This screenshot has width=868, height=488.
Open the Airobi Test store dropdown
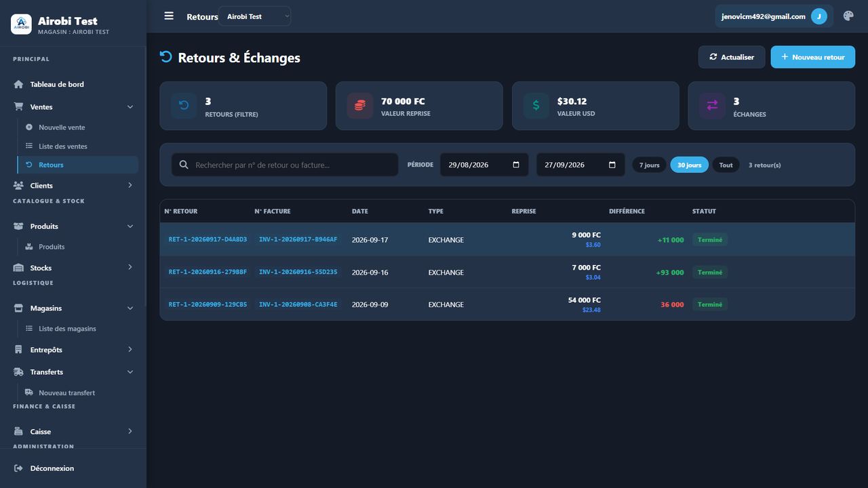(254, 16)
